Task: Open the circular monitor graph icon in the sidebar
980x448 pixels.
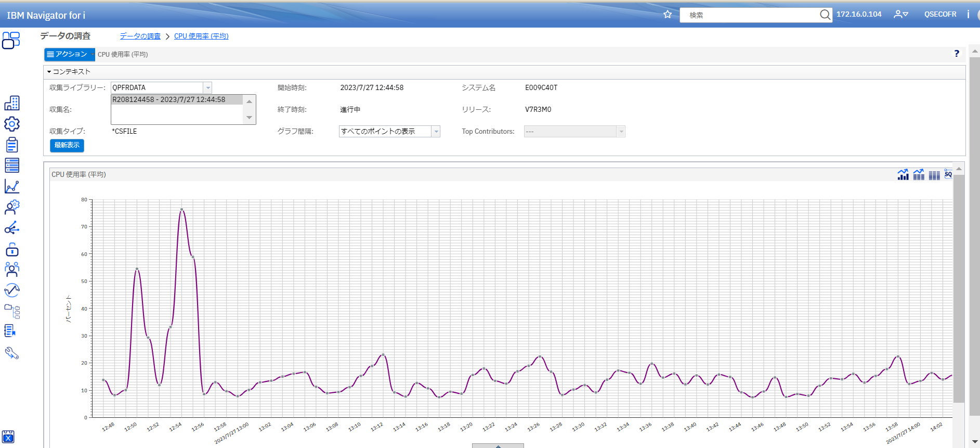Action: pyautogui.click(x=12, y=290)
